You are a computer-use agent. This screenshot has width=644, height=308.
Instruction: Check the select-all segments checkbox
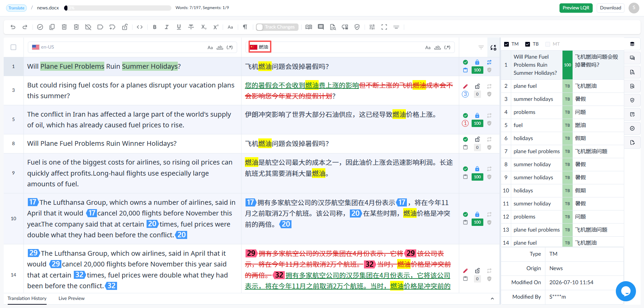pyautogui.click(x=13, y=47)
